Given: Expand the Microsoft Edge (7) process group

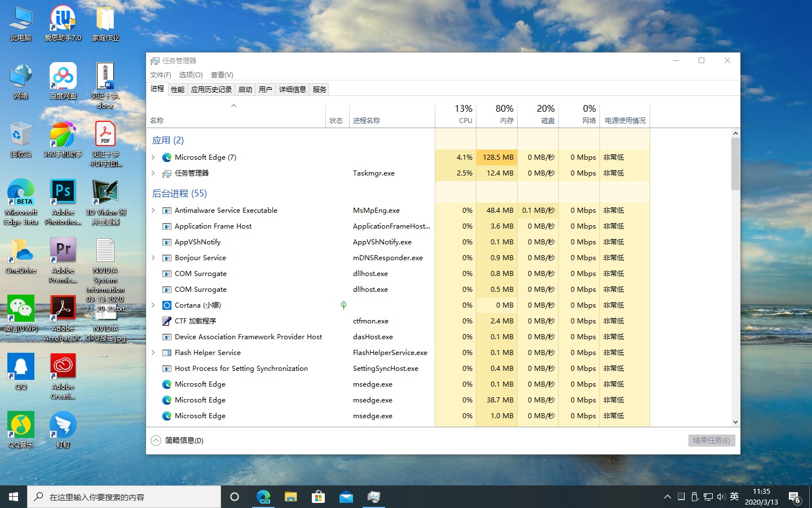Looking at the screenshot, I should (153, 157).
